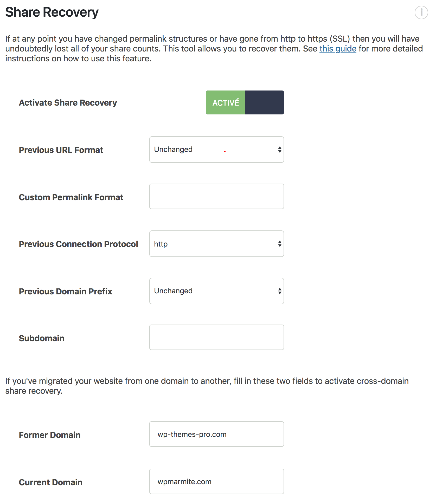Viewport: 436px width, 504px height.
Task: Expand the Previous Domain Prefix dropdown
Action: point(216,291)
